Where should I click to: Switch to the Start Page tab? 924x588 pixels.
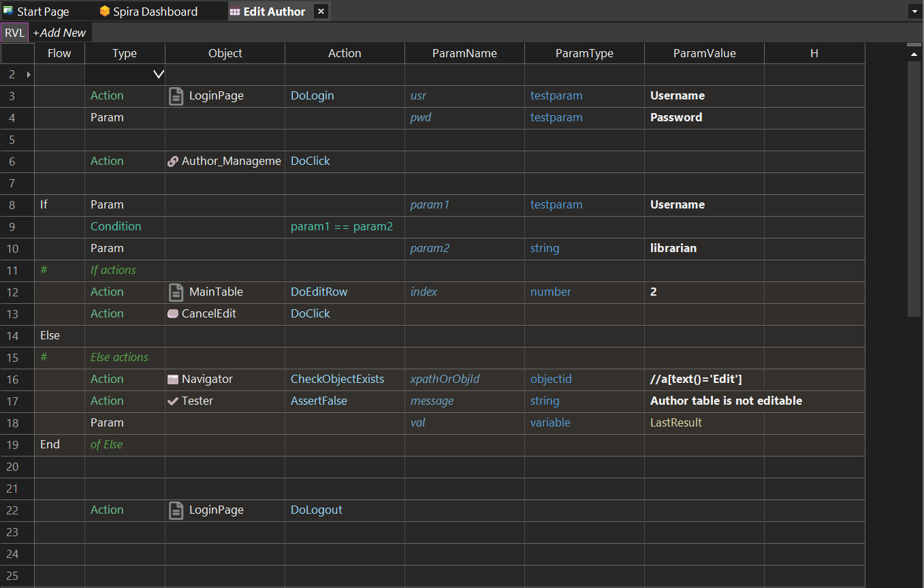[x=42, y=12]
